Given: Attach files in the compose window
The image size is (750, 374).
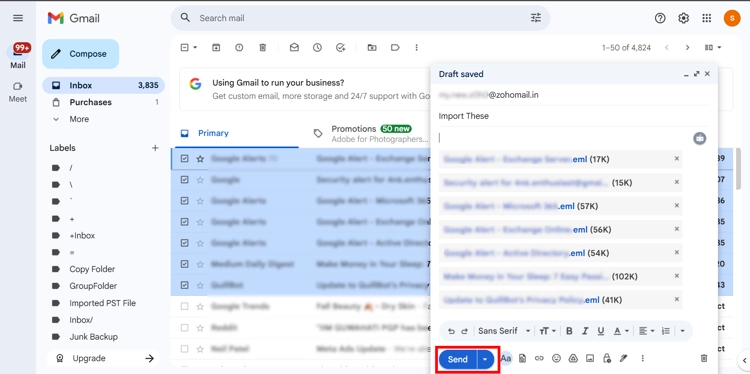Looking at the screenshot, I should coord(522,358).
